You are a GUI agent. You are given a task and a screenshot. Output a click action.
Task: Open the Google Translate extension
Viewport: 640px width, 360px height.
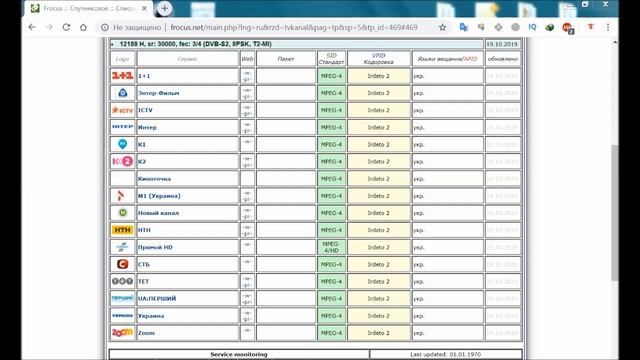tap(464, 27)
